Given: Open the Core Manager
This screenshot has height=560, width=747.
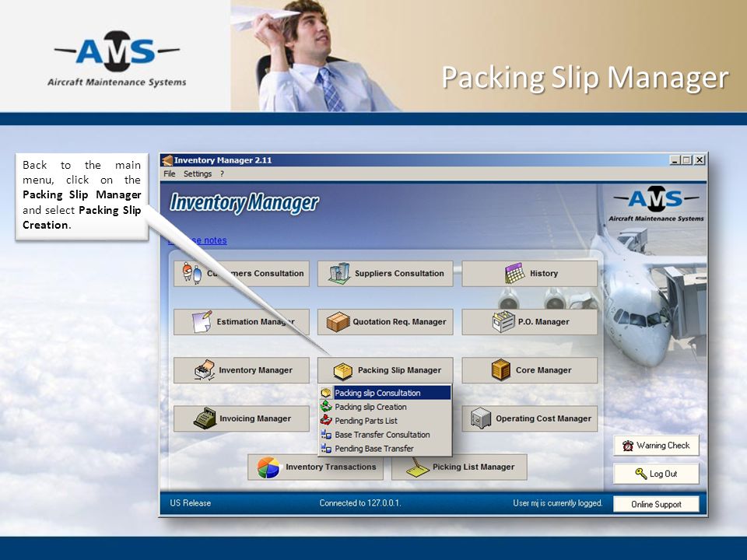Looking at the screenshot, I should click(529, 370).
